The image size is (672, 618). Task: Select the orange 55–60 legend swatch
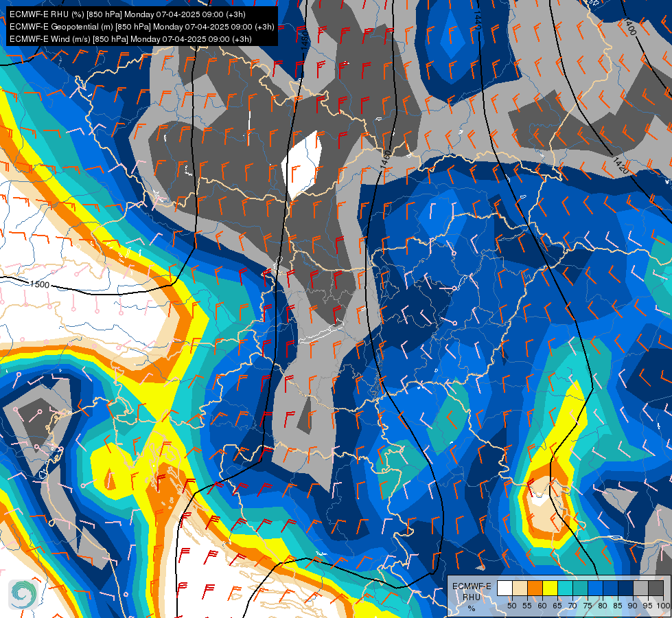click(535, 588)
